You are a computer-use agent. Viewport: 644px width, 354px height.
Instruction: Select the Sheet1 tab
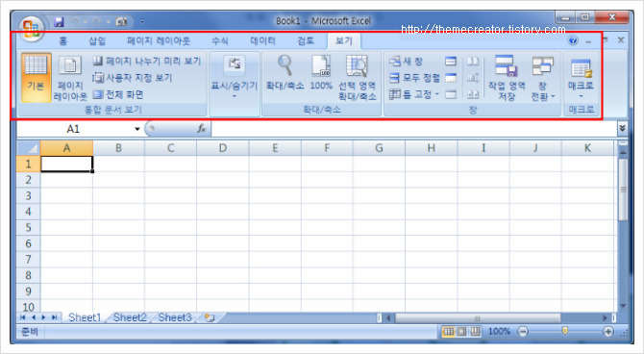click(x=85, y=317)
